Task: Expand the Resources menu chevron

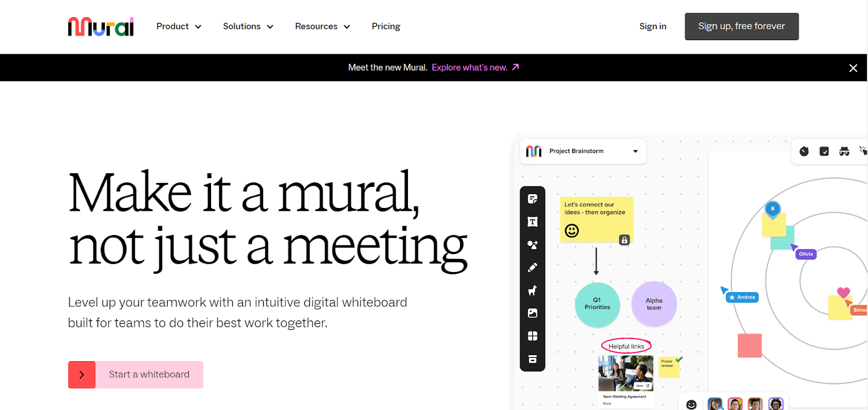Action: tap(347, 27)
